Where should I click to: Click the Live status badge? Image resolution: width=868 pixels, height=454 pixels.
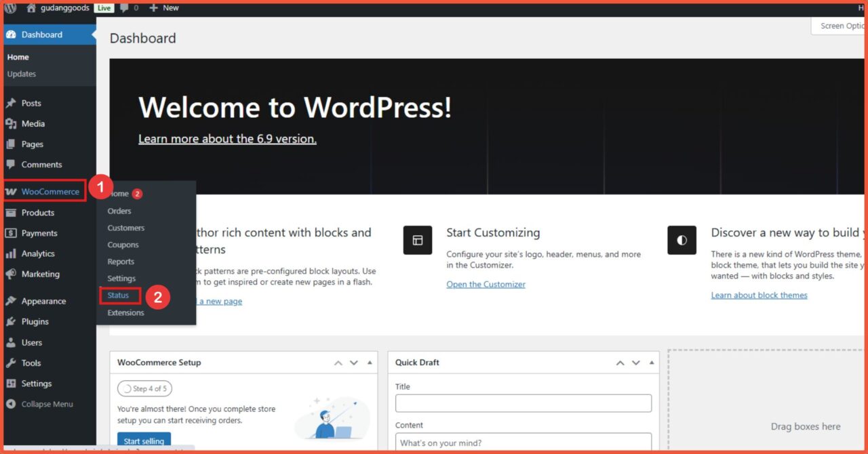pos(103,8)
